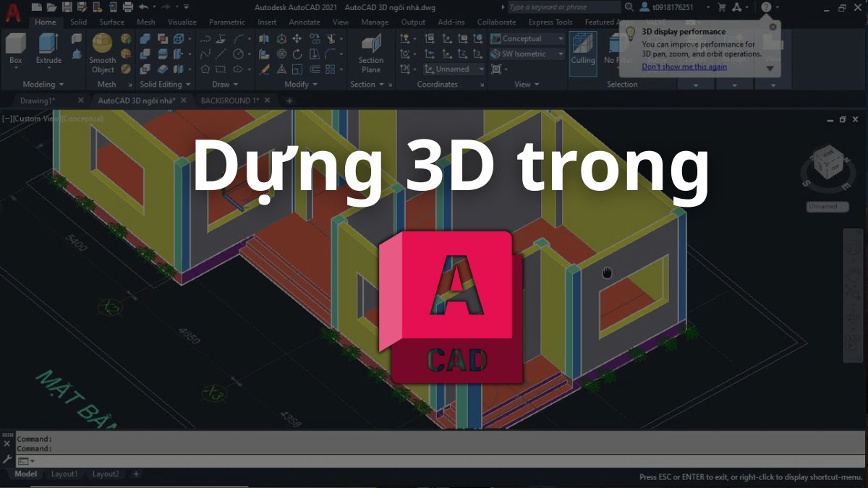Select the Erase tool in the Modify panel
This screenshot has width=868, height=488.
coord(265,69)
